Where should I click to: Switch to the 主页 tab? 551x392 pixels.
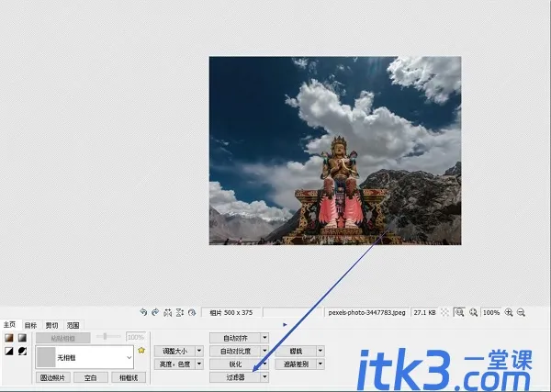click(10, 325)
